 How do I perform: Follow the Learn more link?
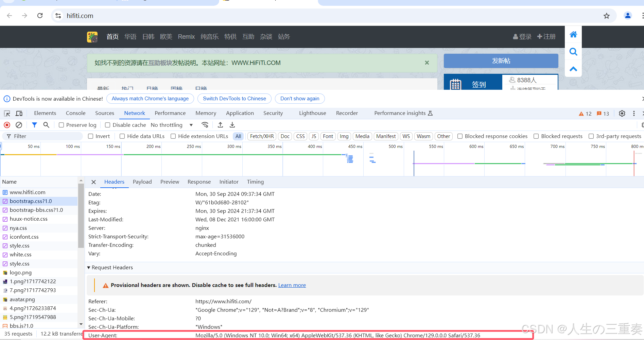point(292,285)
